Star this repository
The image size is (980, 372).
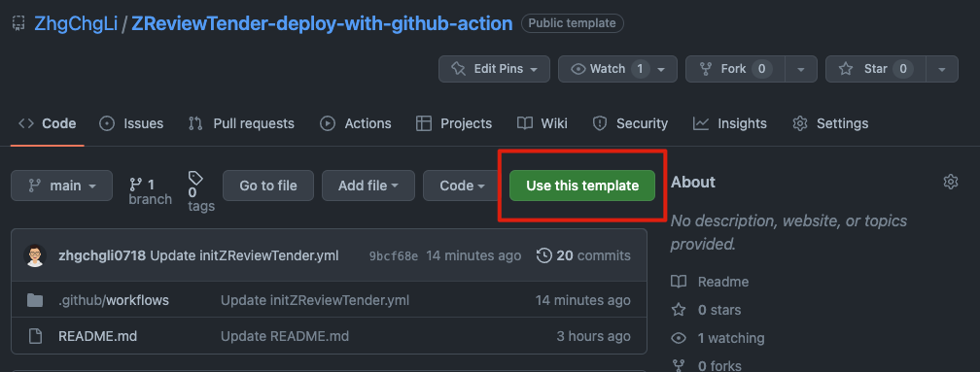[x=876, y=69]
